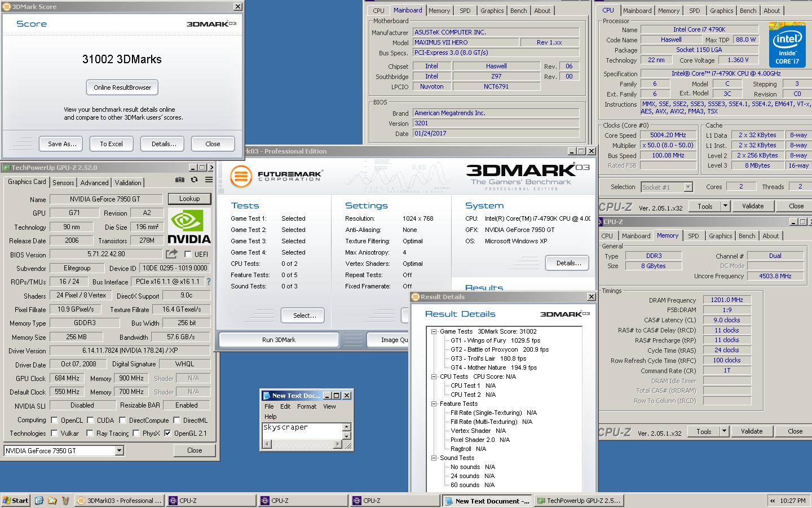Collapse the Sound Tests tree node

click(434, 458)
